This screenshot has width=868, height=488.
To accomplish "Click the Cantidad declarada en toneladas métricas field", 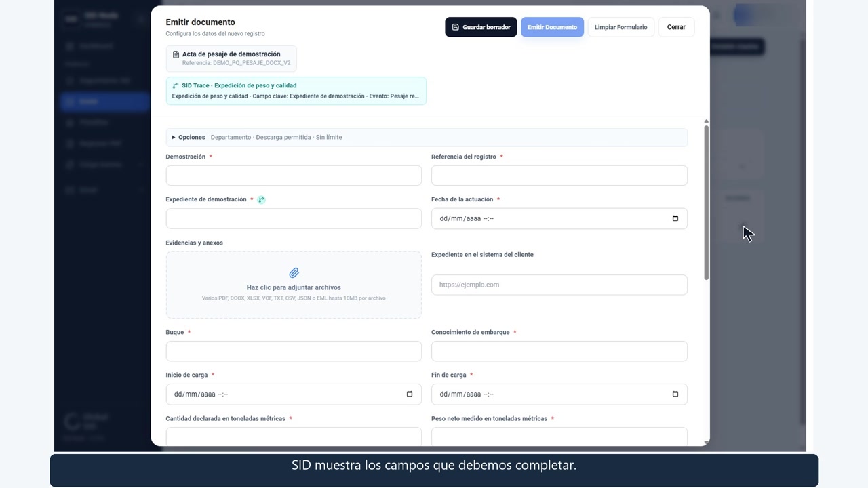I will 294,436.
